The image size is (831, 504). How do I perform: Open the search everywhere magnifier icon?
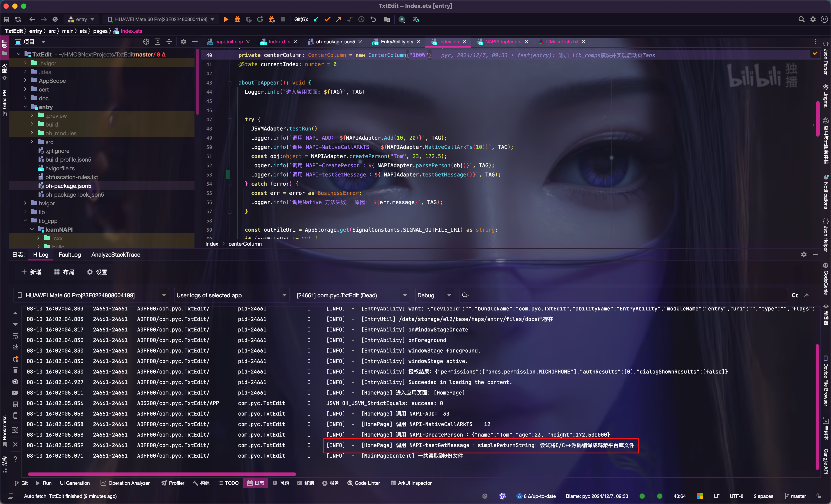click(801, 19)
